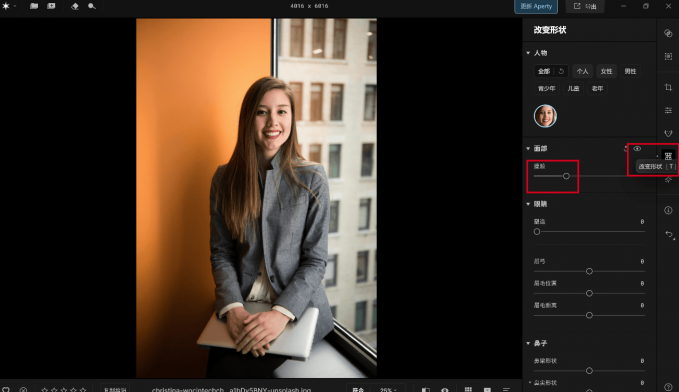This screenshot has width=679, height=392.
Task: Select the 全部 people filter
Action: [x=544, y=71]
